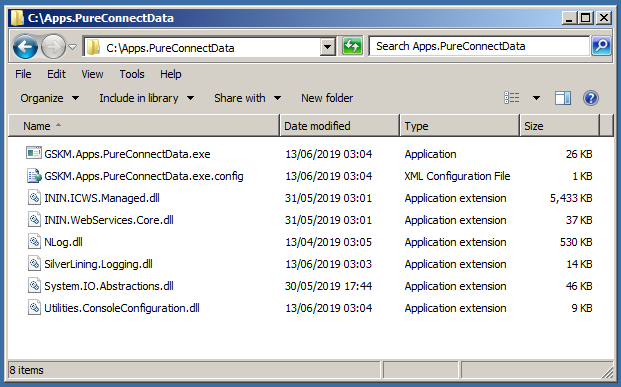The height and width of the screenshot is (387, 621).
Task: Expand the address bar history dropdown
Action: [x=328, y=48]
